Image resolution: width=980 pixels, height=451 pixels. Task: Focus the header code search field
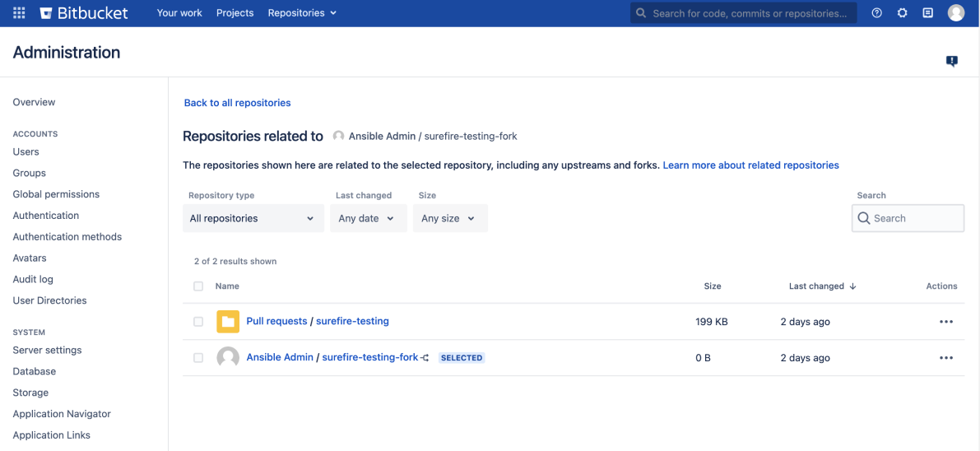coord(744,13)
